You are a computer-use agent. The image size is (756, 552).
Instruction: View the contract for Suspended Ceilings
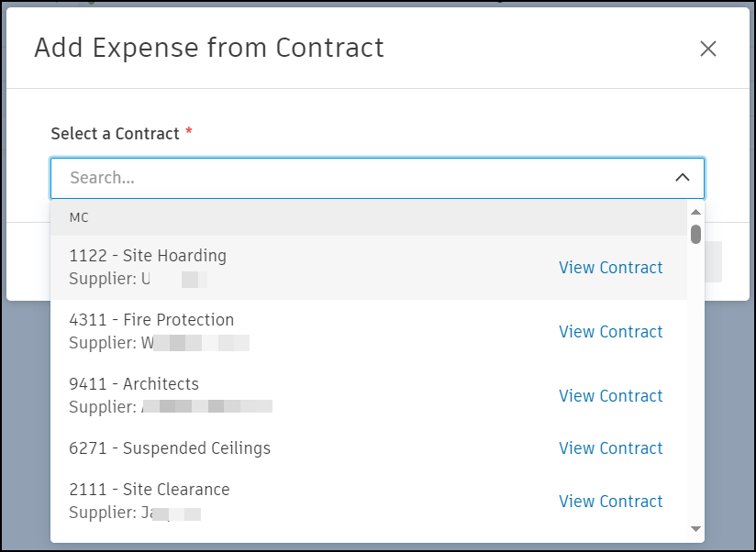610,448
